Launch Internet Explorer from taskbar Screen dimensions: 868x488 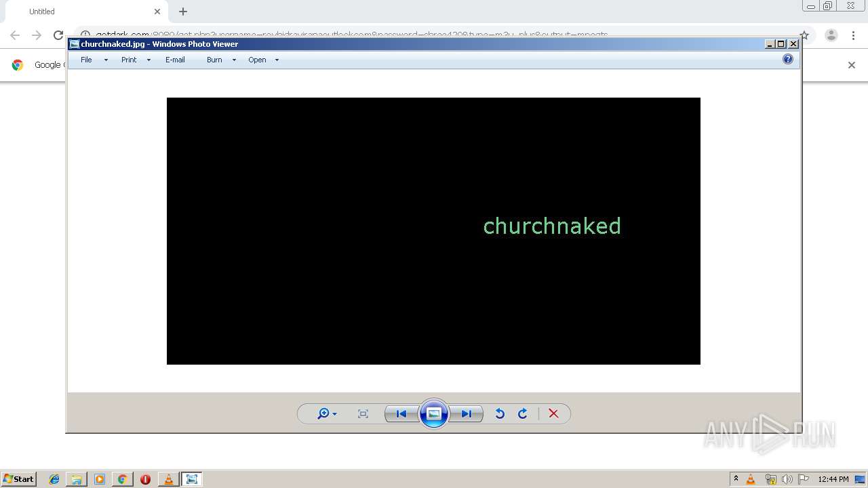[x=54, y=479]
